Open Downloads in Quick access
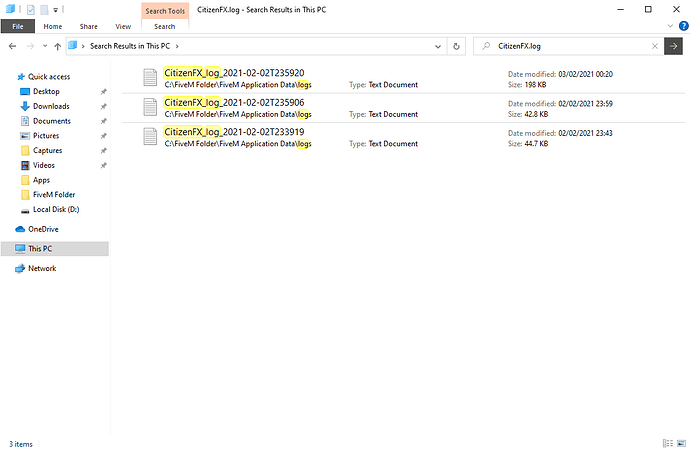Viewport: 690px width, 450px height. point(50,106)
